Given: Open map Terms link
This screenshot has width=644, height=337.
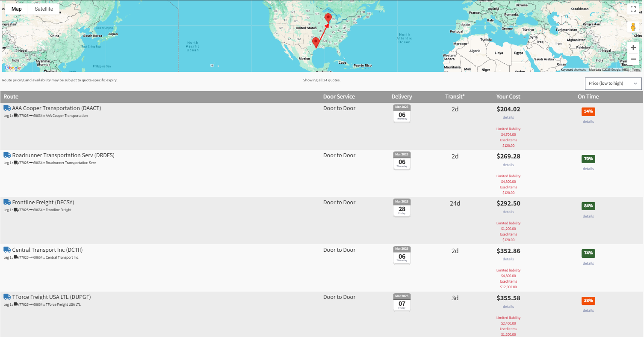Looking at the screenshot, I should [636, 70].
